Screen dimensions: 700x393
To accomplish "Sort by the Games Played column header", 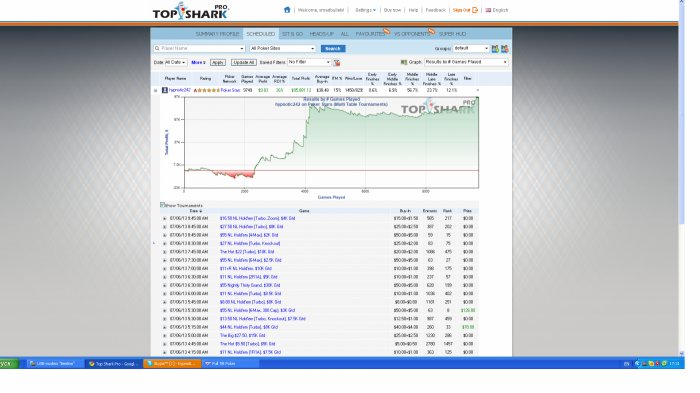I will click(247, 79).
